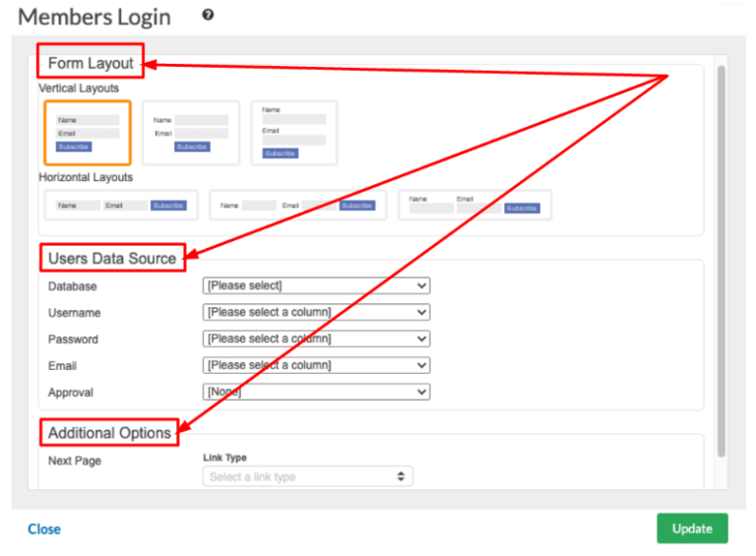Click the Next Page label

click(75, 462)
